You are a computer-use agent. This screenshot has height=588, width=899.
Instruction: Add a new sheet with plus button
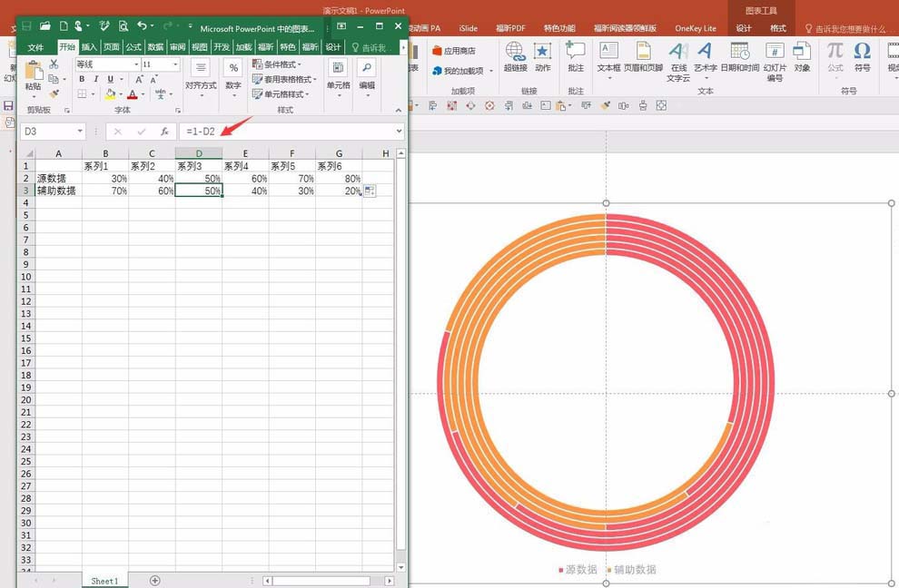point(154,581)
